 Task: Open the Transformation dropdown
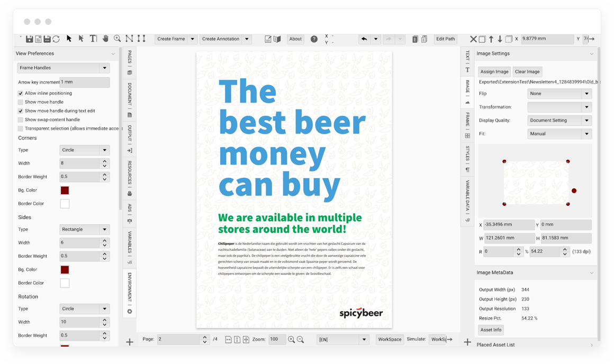[559, 107]
